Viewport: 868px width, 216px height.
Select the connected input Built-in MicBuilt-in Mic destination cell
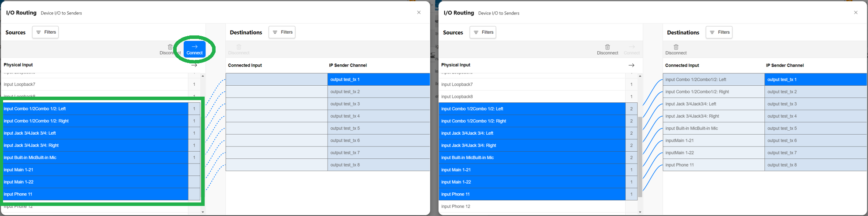714,128
